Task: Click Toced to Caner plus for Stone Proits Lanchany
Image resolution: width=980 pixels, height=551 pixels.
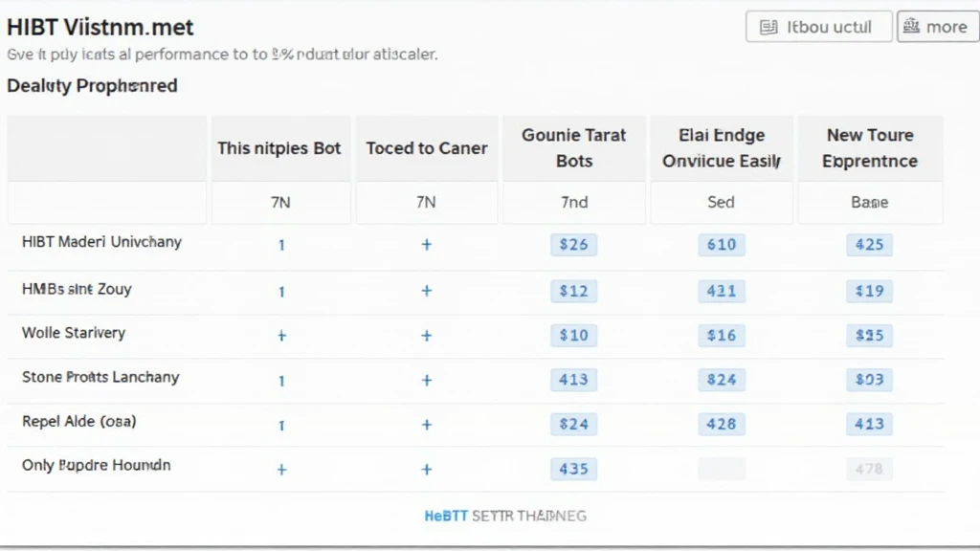Action: [426, 380]
